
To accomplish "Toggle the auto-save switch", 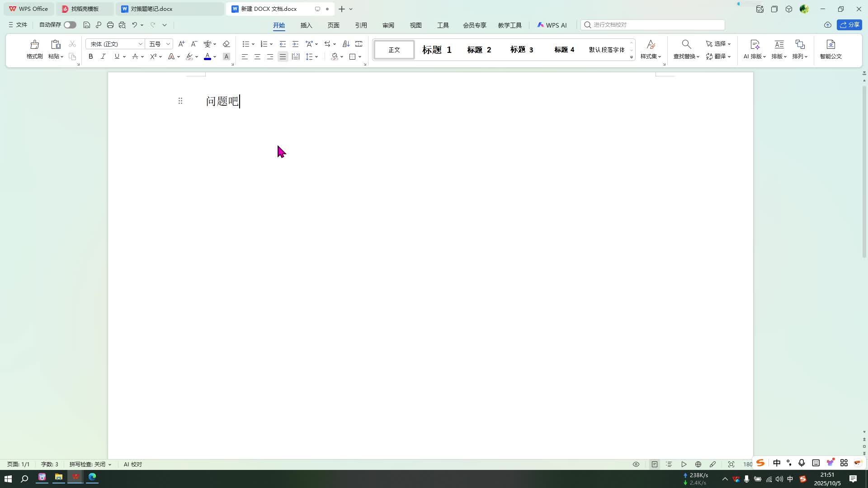I will point(70,25).
